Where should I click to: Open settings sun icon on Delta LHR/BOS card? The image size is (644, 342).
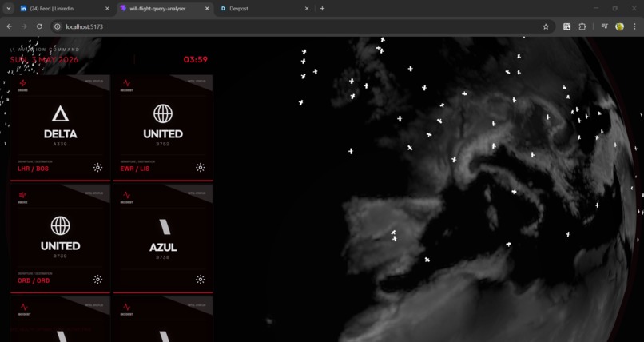[97, 168]
